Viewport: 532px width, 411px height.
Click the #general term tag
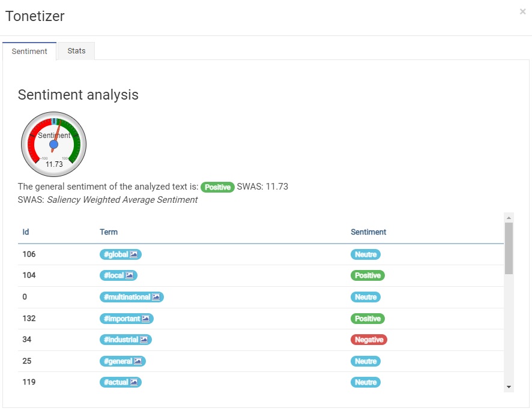pos(122,361)
